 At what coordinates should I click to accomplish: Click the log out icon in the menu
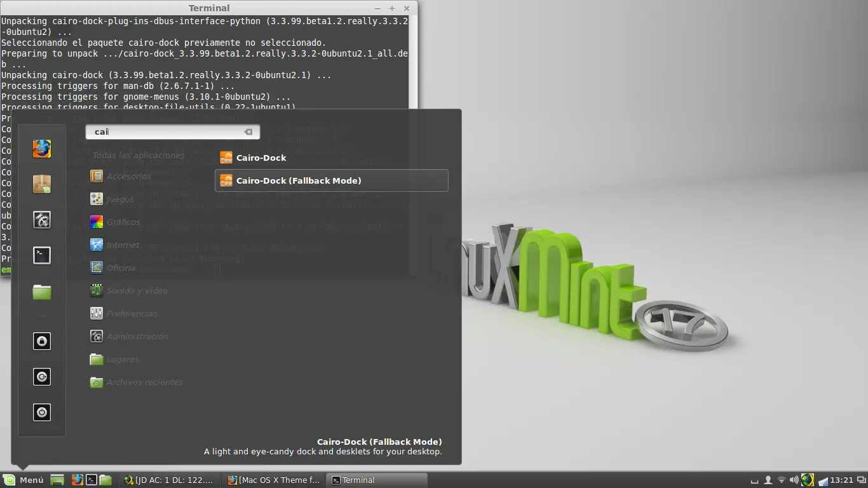tap(42, 377)
